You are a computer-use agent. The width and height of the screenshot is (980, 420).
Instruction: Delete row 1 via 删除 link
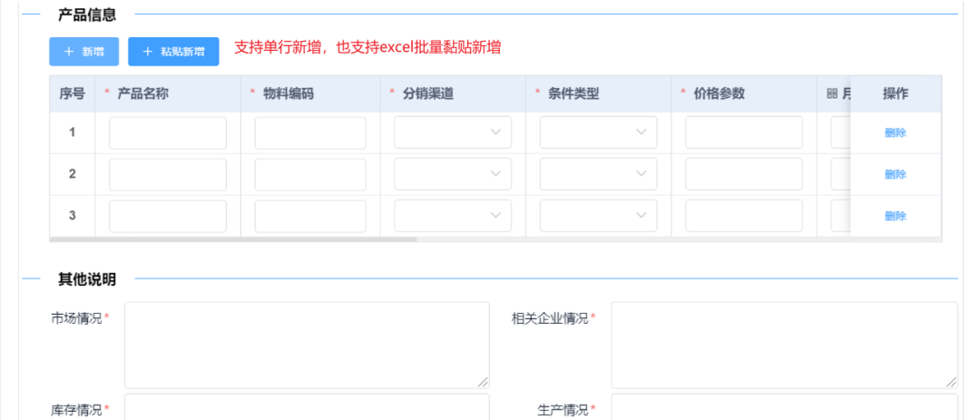pos(895,132)
